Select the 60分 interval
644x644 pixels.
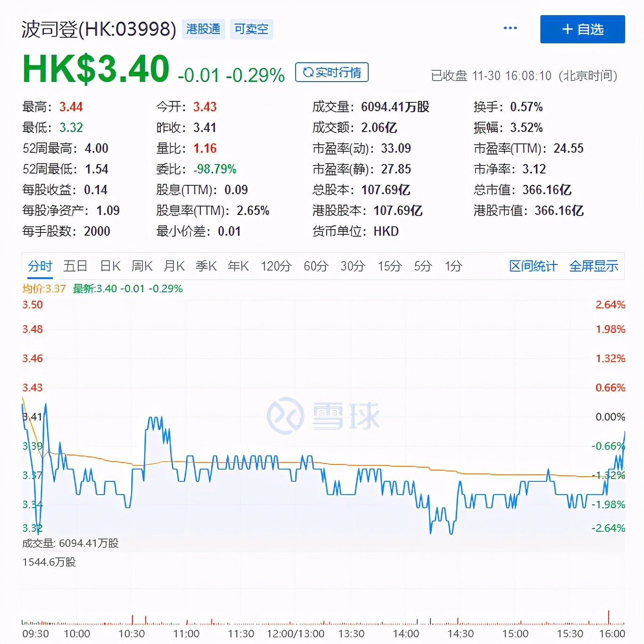click(x=315, y=266)
